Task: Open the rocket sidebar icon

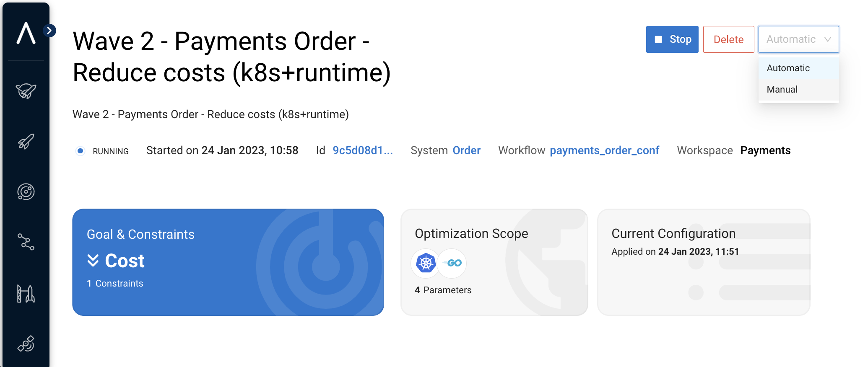Action: 26,142
